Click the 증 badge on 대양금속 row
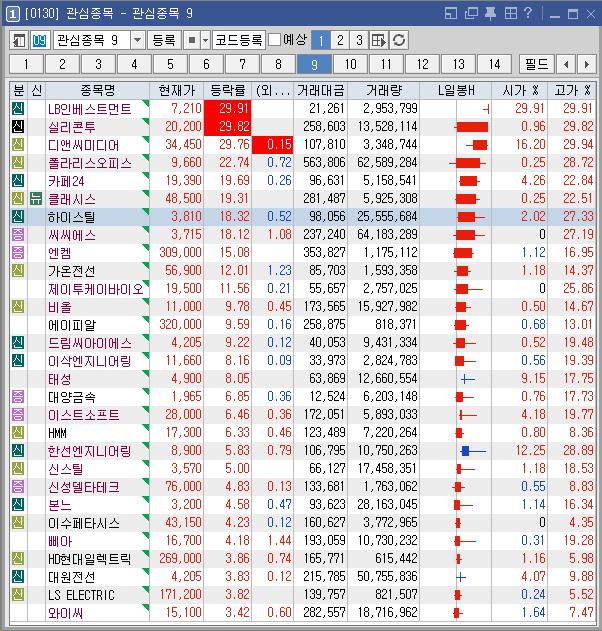The image size is (602, 631). pos(18,397)
